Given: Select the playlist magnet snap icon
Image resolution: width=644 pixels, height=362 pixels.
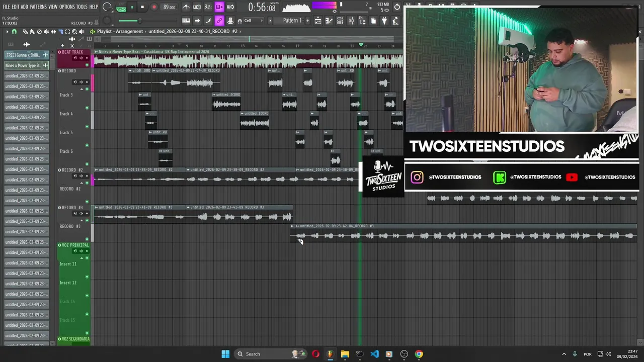Looking at the screenshot, I should click(14, 32).
